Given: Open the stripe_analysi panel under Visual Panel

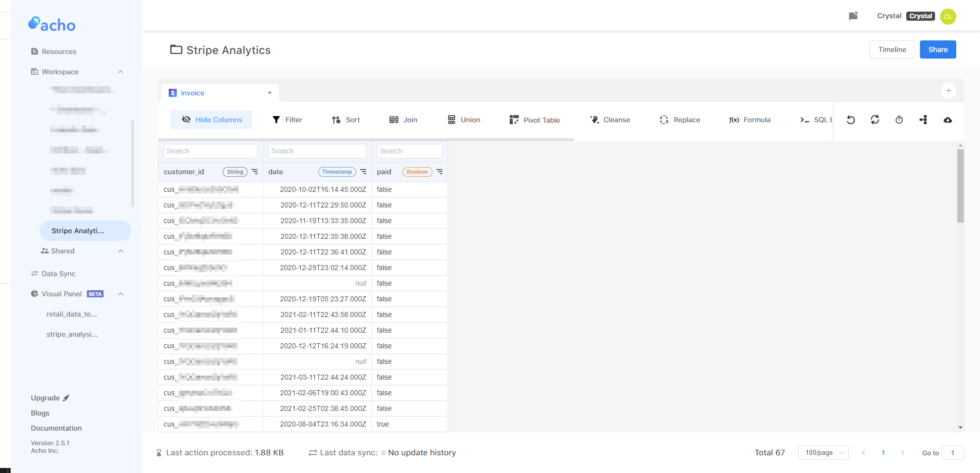Looking at the screenshot, I should click(x=72, y=334).
